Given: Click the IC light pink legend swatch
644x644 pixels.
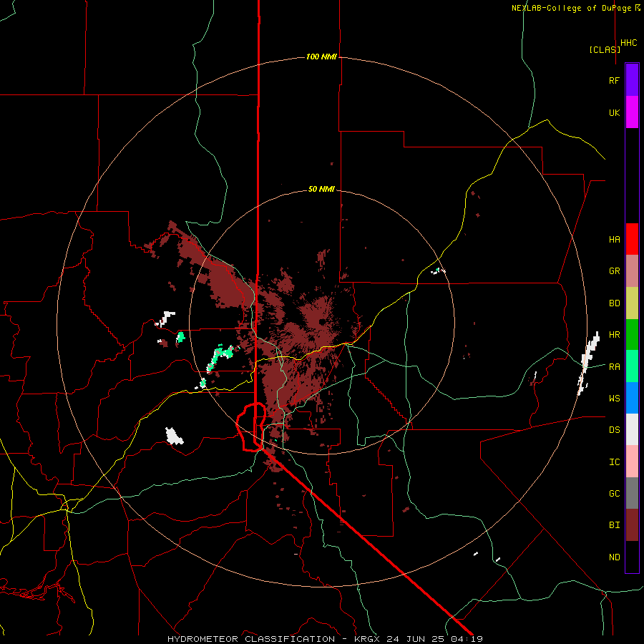Looking at the screenshot, I should coord(632,462).
